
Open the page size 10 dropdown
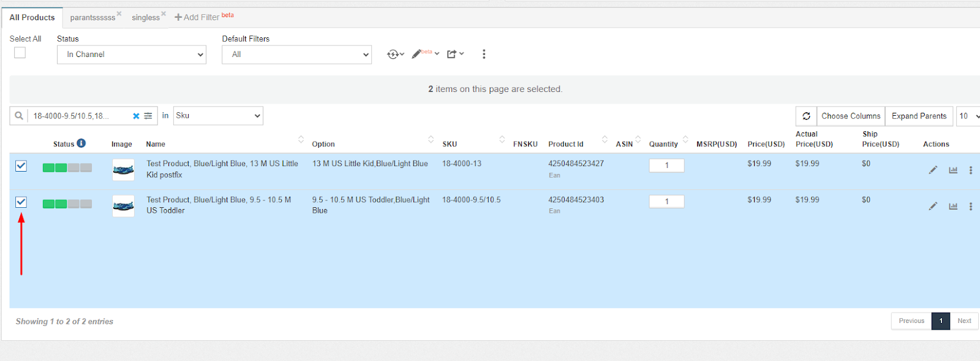tap(968, 116)
